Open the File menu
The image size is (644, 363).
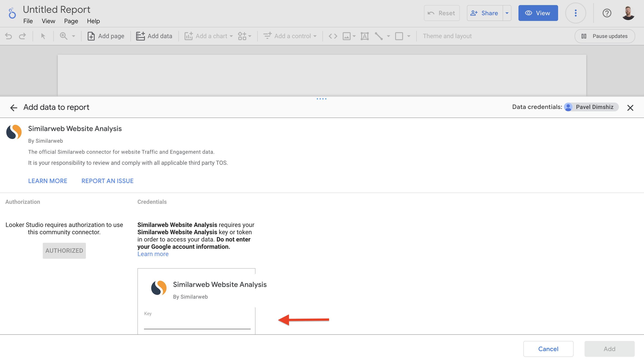(x=28, y=21)
